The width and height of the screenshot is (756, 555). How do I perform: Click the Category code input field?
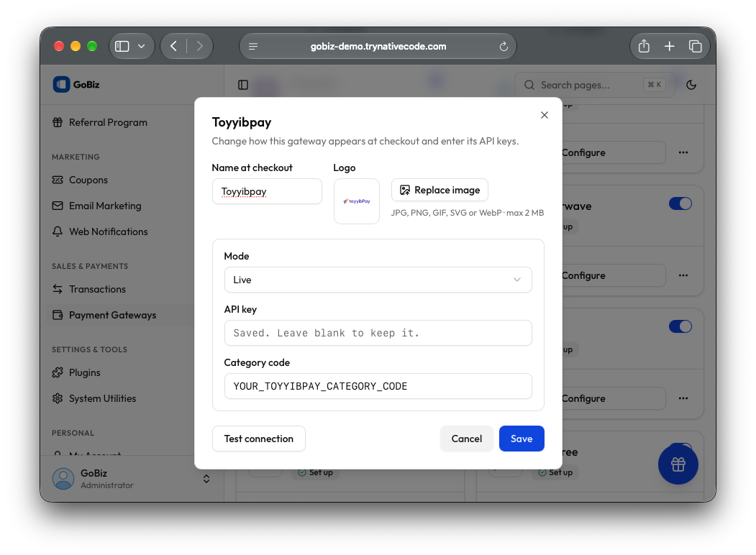coord(378,386)
